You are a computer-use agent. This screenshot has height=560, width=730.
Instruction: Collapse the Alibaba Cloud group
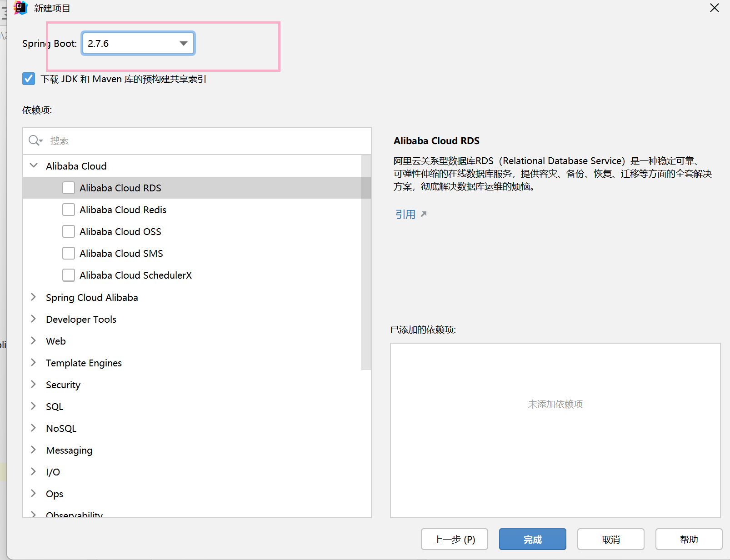(x=34, y=165)
